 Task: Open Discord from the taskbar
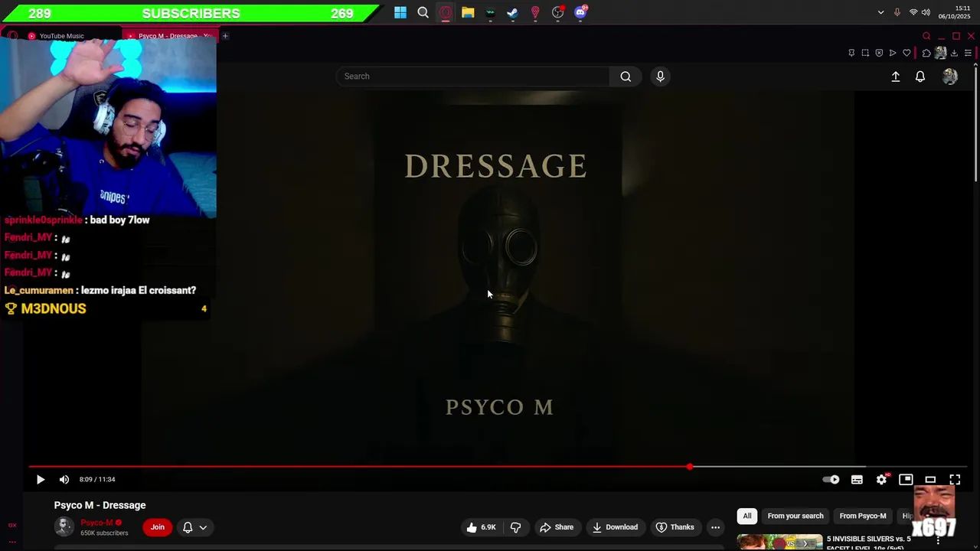point(580,12)
